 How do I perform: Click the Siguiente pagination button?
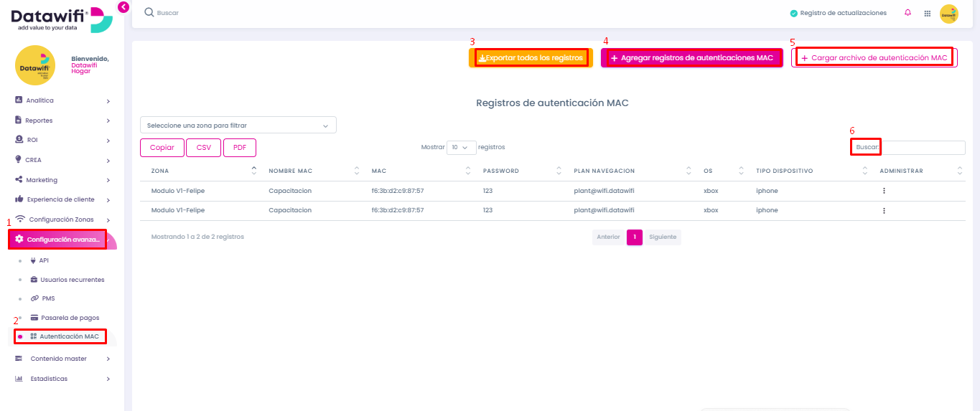coord(663,237)
